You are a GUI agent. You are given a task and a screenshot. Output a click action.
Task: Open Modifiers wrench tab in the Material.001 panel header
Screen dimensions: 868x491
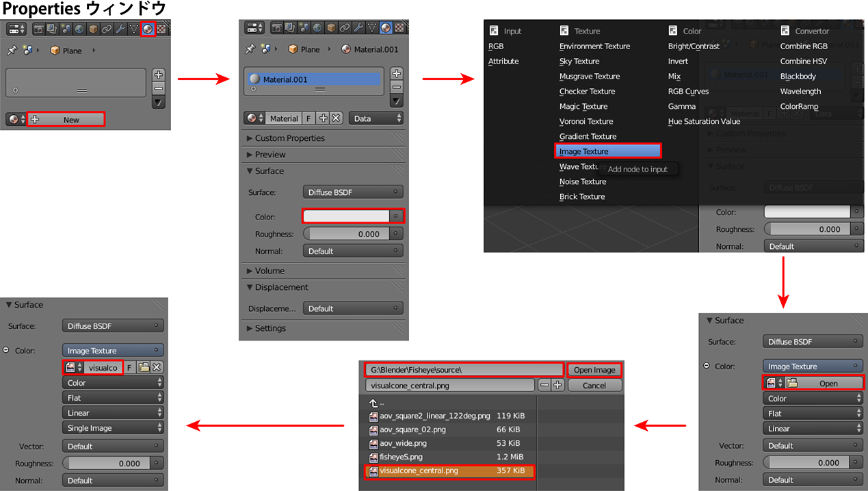358,28
